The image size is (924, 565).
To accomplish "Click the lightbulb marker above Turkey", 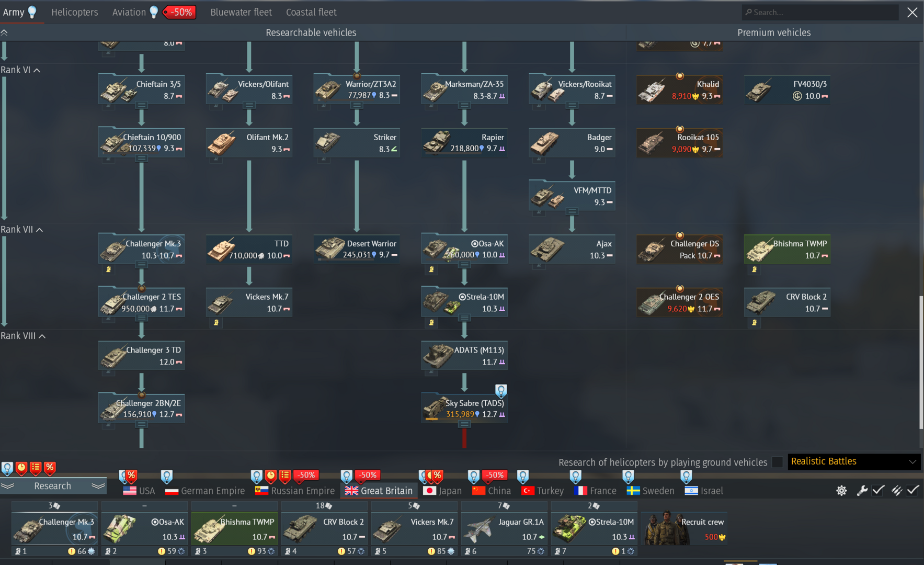I will (x=522, y=476).
